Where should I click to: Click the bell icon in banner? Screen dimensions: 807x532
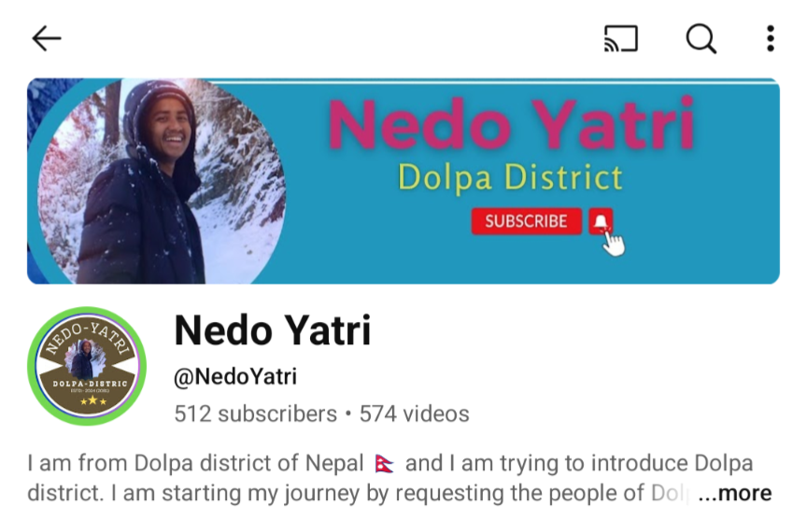coord(600,221)
